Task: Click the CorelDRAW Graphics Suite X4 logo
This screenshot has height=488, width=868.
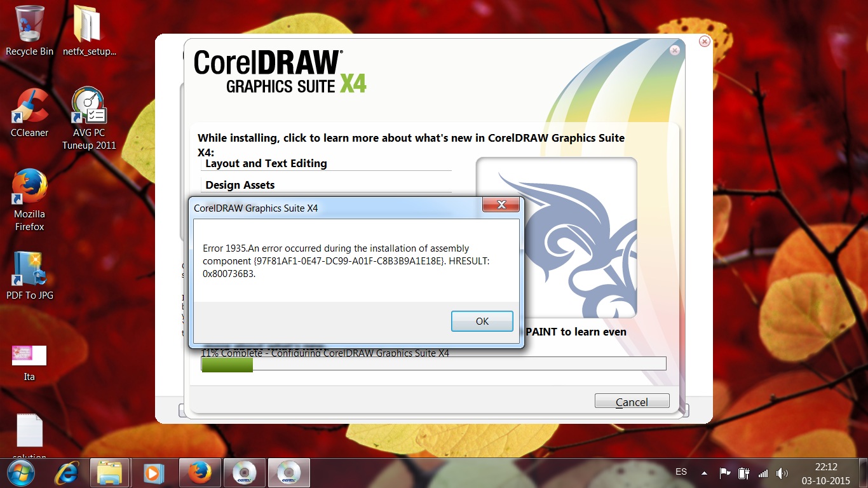Action: (x=280, y=71)
